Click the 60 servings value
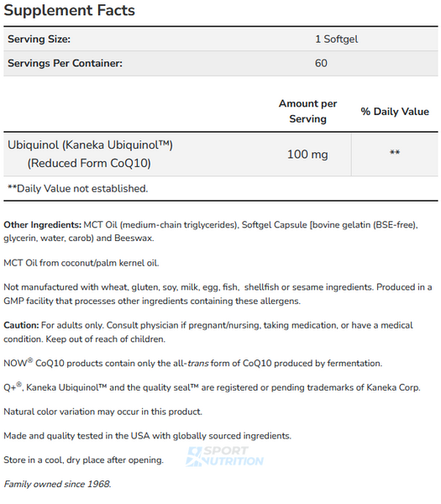Viewport: 441px width, 504px height. (x=321, y=63)
